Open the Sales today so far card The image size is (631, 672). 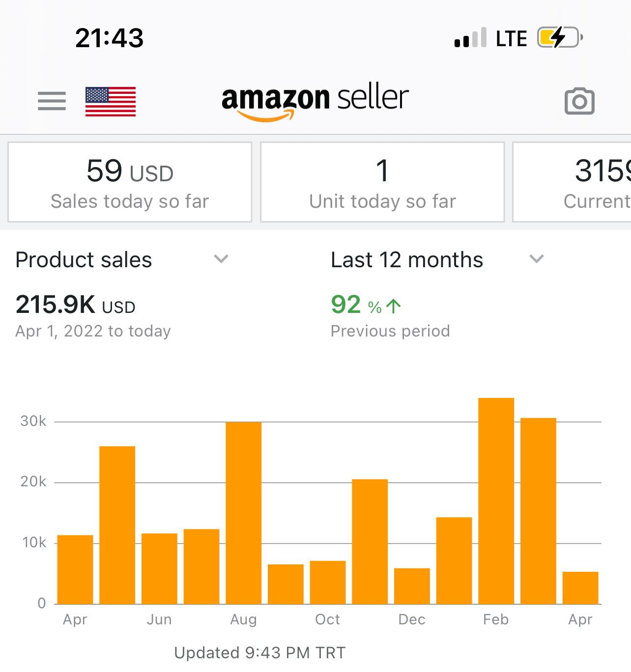coord(130,182)
